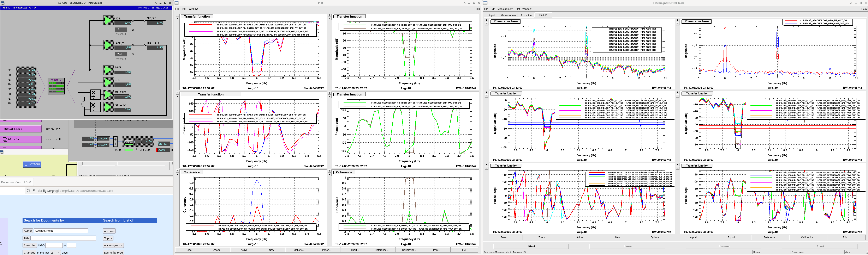Image resolution: width=868 pixels, height=255 pixels.
Task: Open the WHITENING related display button
Action: tap(32, 164)
